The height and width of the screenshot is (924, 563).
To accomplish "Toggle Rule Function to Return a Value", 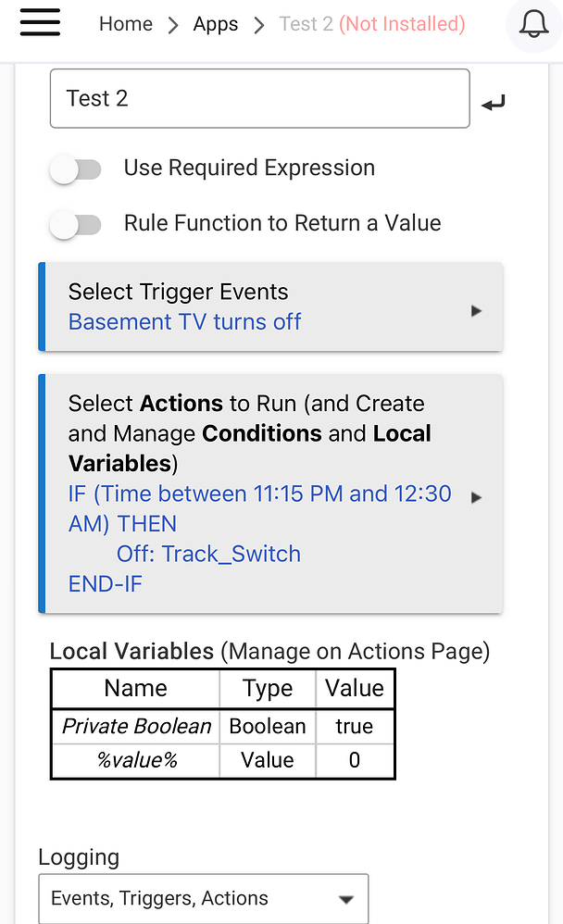I will tap(76, 224).
